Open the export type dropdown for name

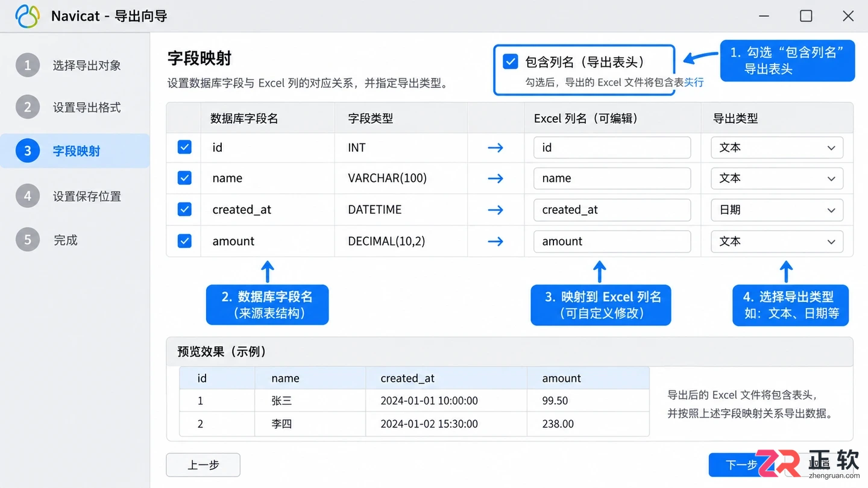tap(777, 178)
